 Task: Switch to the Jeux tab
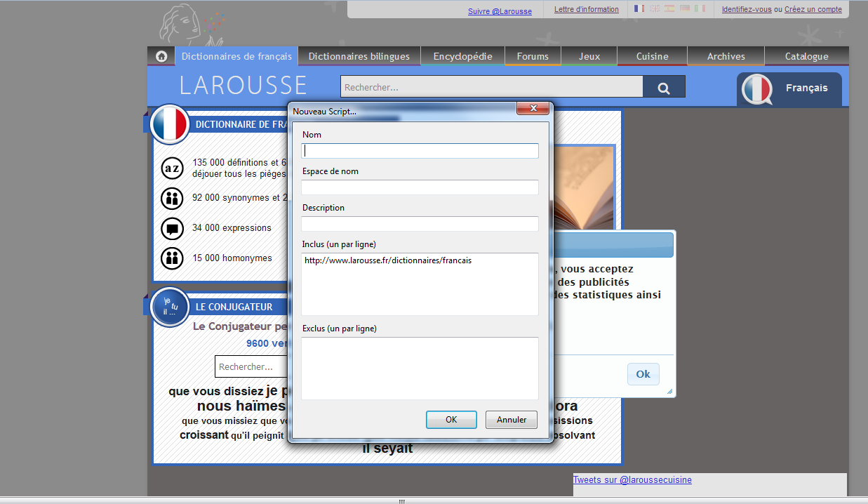click(589, 56)
